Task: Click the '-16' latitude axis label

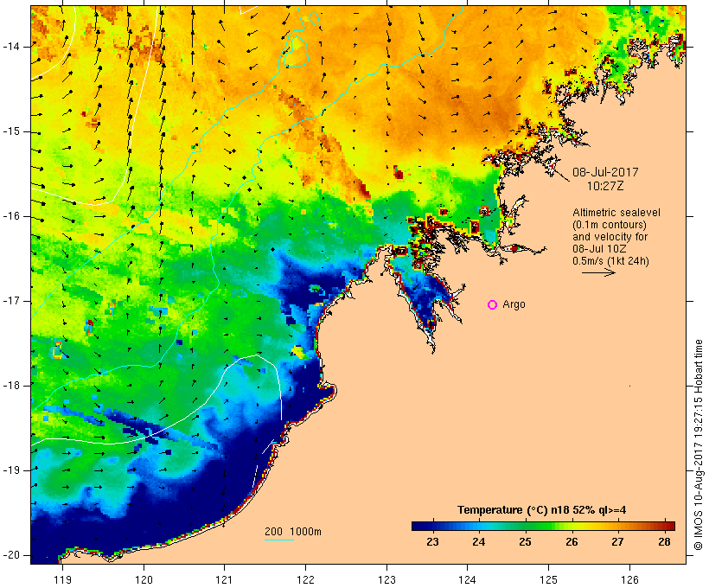Action: 12,216
